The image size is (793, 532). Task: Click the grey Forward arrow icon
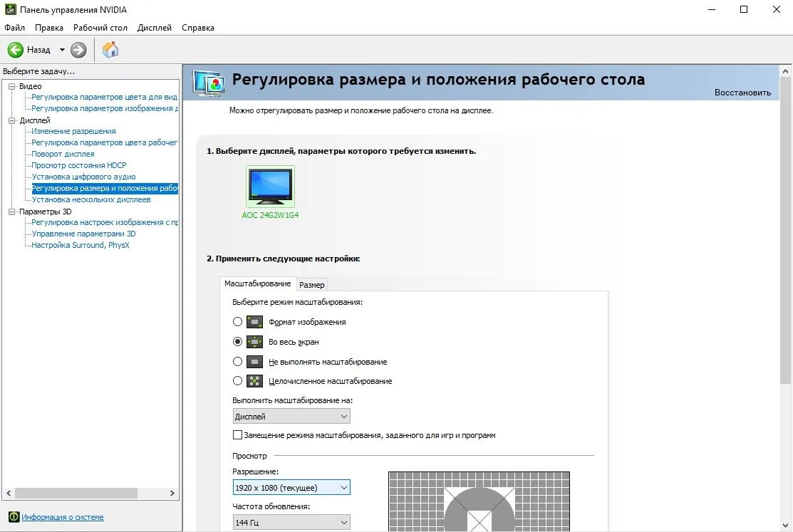(x=78, y=50)
